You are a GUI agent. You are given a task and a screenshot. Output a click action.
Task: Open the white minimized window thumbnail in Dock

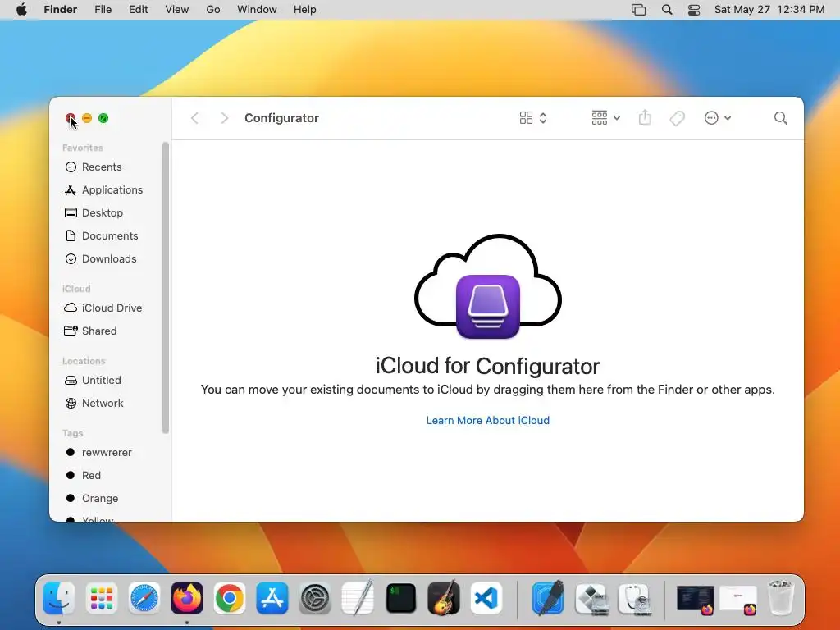click(738, 599)
